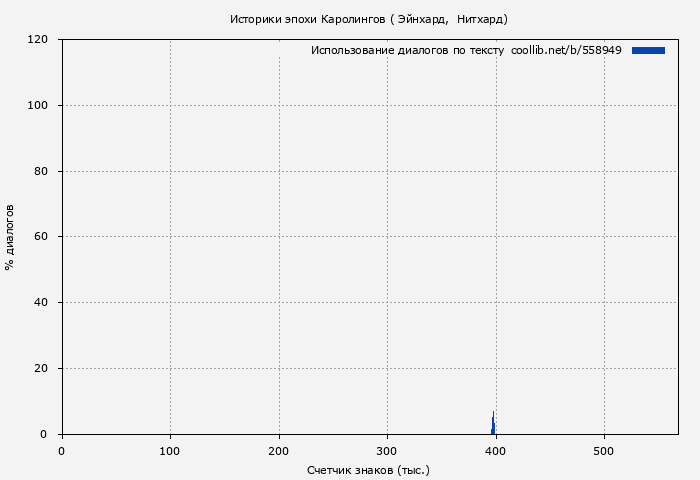Select the y-axis tick label 60

pyautogui.click(x=42, y=237)
